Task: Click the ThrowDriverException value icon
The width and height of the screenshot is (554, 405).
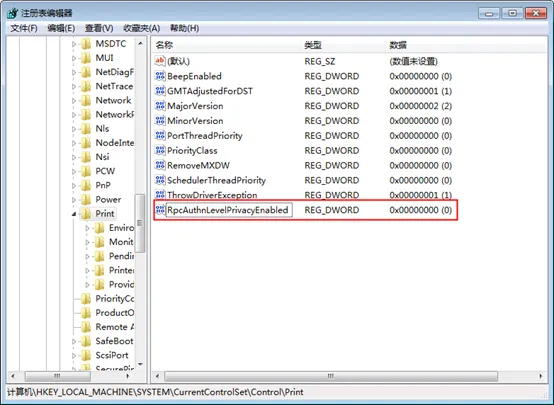Action: click(x=160, y=194)
